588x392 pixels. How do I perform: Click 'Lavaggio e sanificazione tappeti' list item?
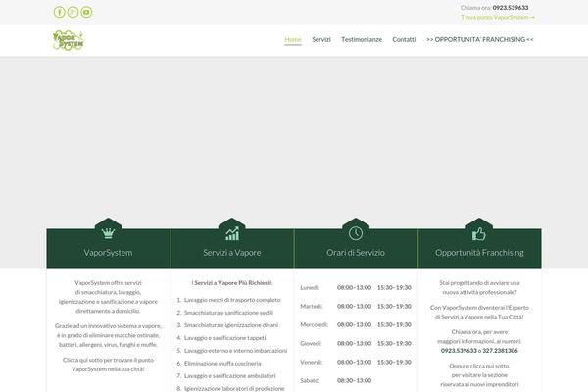225,338
